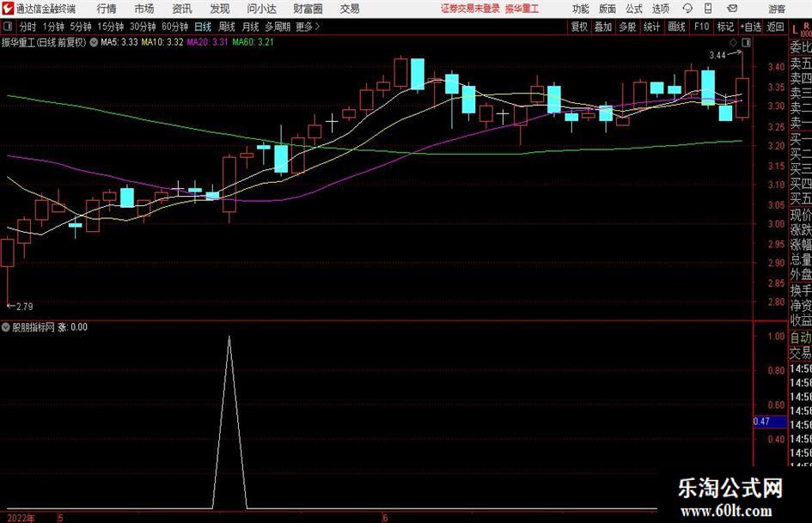Click the L indicator in side panel header
Image resolution: width=812 pixels, height=523 pixels.
click(x=796, y=30)
